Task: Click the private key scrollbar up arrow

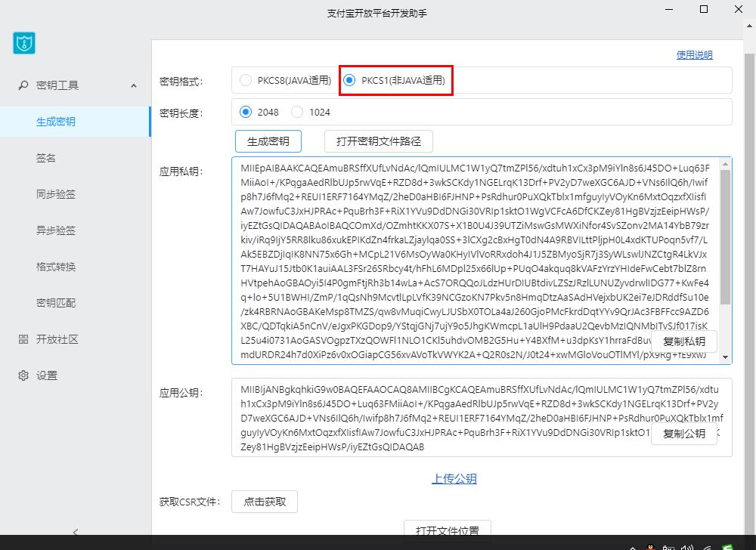Action: tap(725, 164)
